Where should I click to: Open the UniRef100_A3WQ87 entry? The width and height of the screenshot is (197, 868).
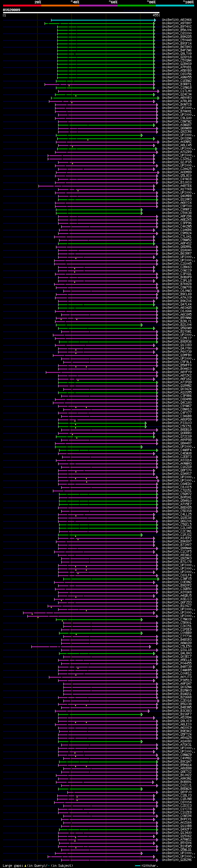pyautogui.click(x=176, y=125)
